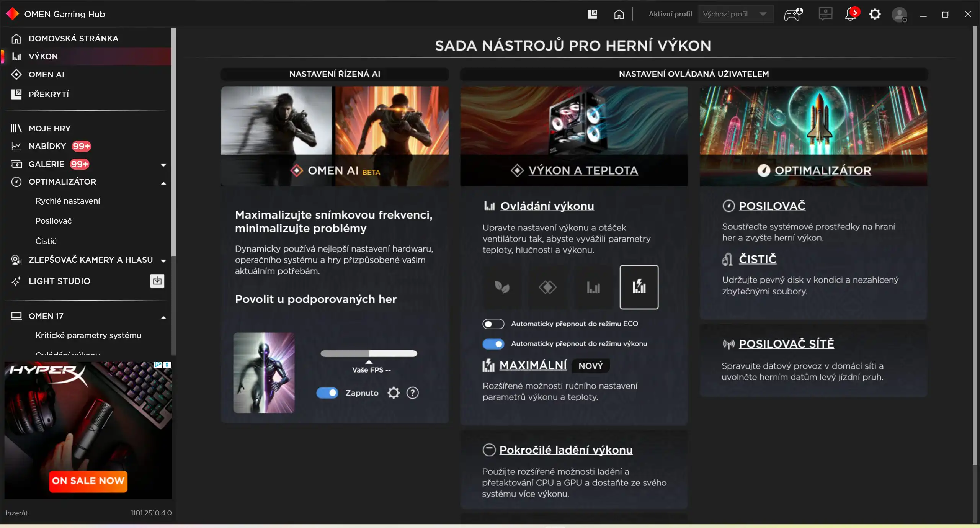Open settings via top gear icon
The width and height of the screenshot is (980, 528).
[x=875, y=15]
